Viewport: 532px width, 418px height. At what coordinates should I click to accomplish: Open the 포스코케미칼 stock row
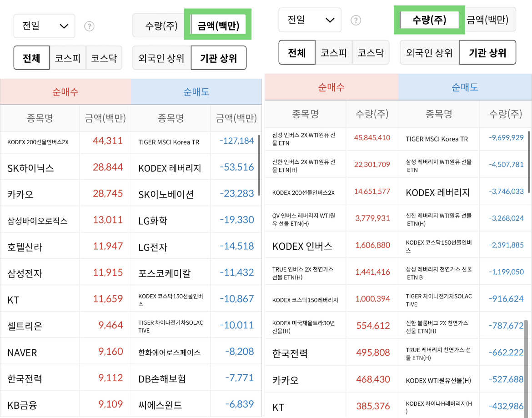pos(165,273)
